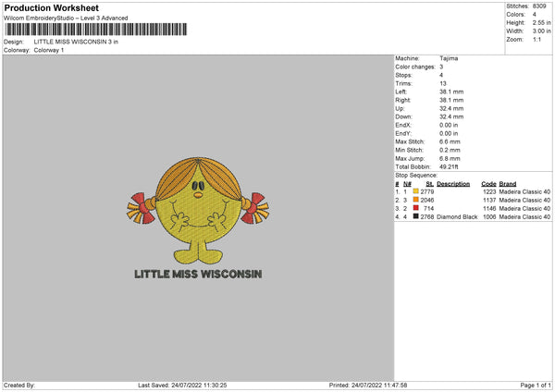Click the 'Production Worksheet' title

click(51, 7)
